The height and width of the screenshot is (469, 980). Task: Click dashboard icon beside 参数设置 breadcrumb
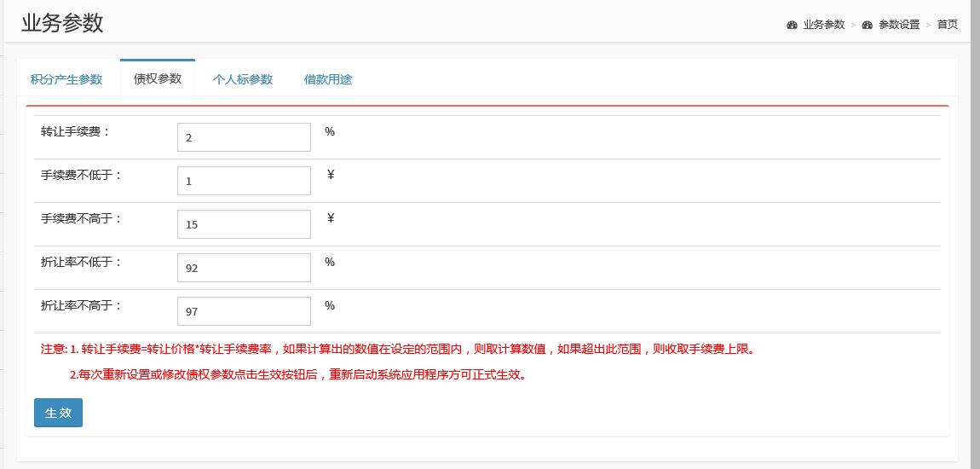click(868, 25)
